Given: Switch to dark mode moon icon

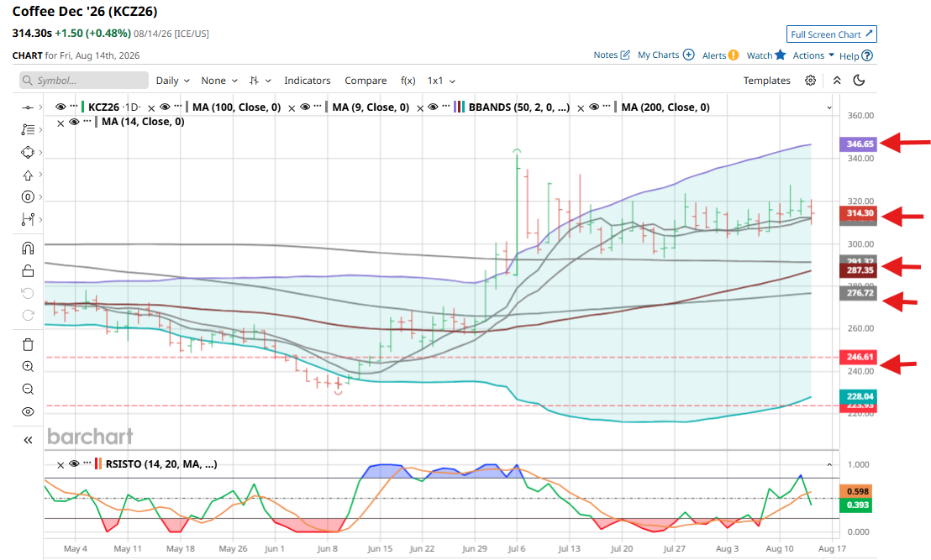Looking at the screenshot, I should [x=859, y=80].
